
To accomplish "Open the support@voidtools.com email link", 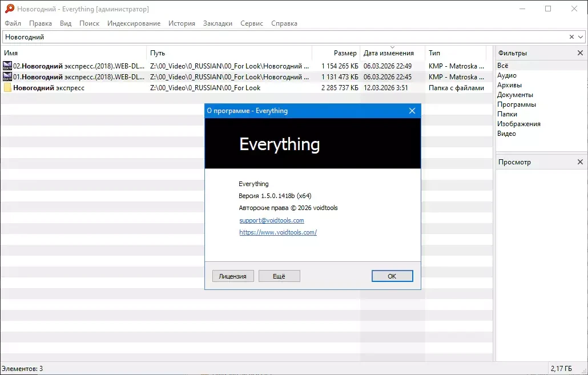I will [272, 220].
